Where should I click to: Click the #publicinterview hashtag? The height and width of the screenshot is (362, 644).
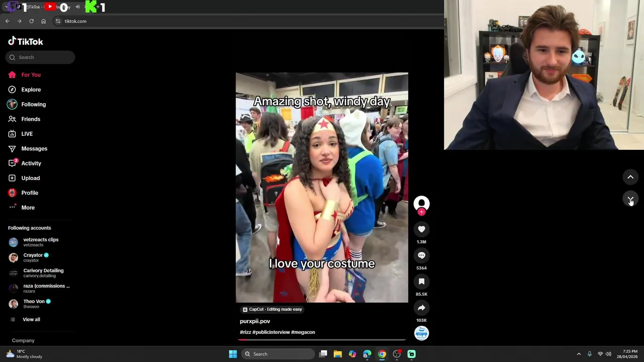point(271,332)
